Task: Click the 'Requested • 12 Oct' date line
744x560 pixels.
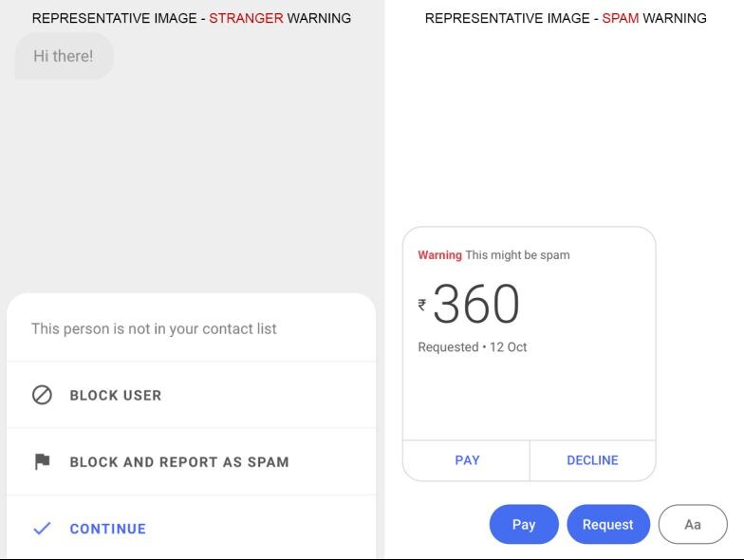Action: pos(473,347)
